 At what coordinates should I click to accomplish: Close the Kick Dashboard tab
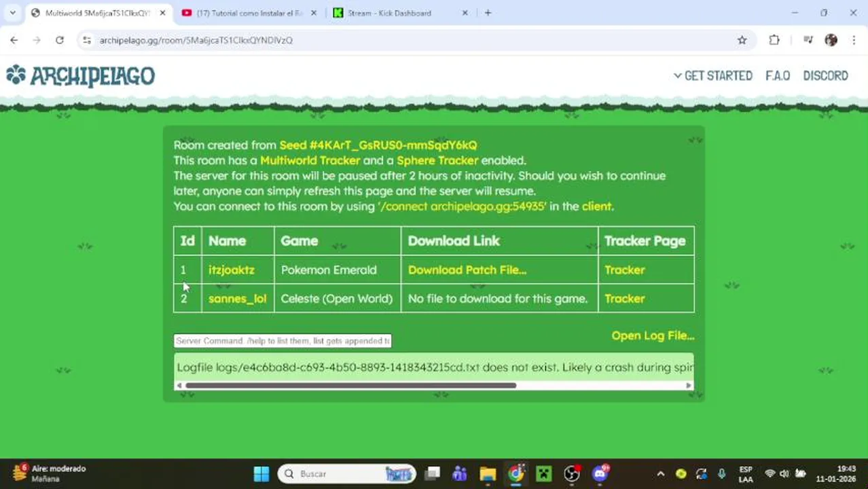(x=465, y=13)
